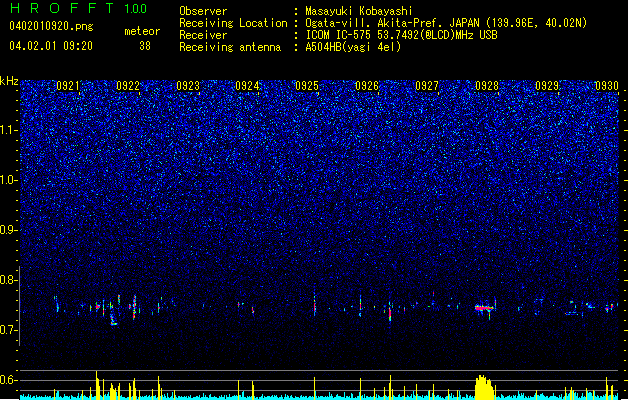629x400 pixels.
Task: Click the green 'meteor' label
Action: pos(142,31)
